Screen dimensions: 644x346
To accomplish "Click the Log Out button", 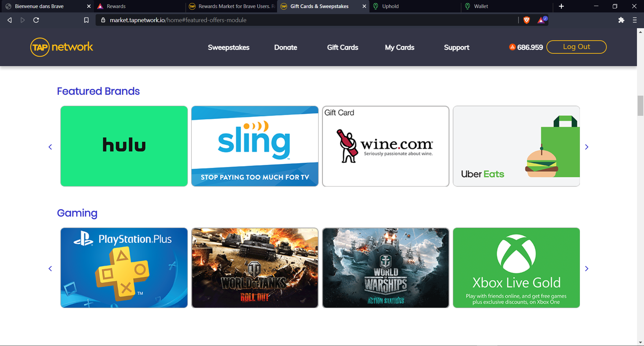I will tap(576, 47).
